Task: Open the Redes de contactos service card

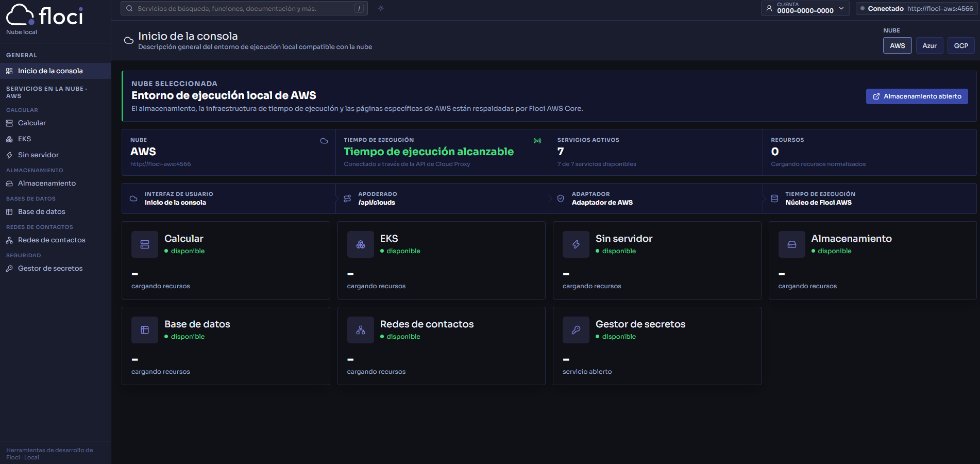Action: coord(442,346)
